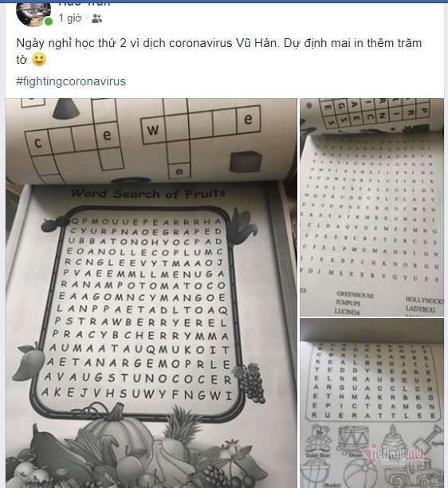Click the friends audience icon beside the timestamp
This screenshot has height=488, width=448.
(x=96, y=18)
